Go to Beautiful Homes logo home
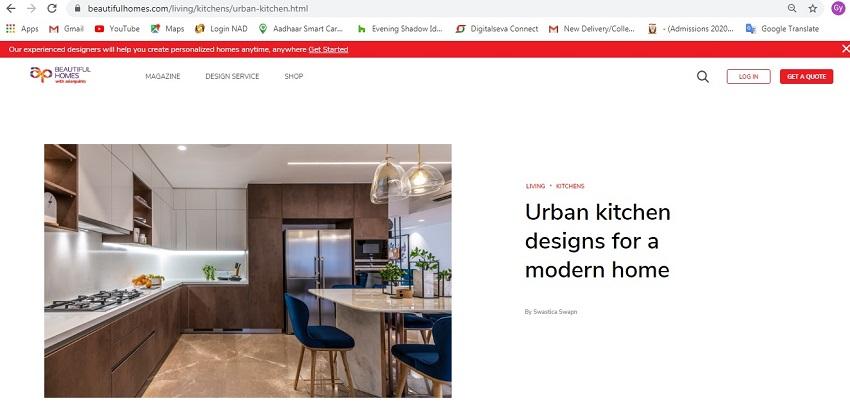This screenshot has width=850, height=417. coord(60,75)
